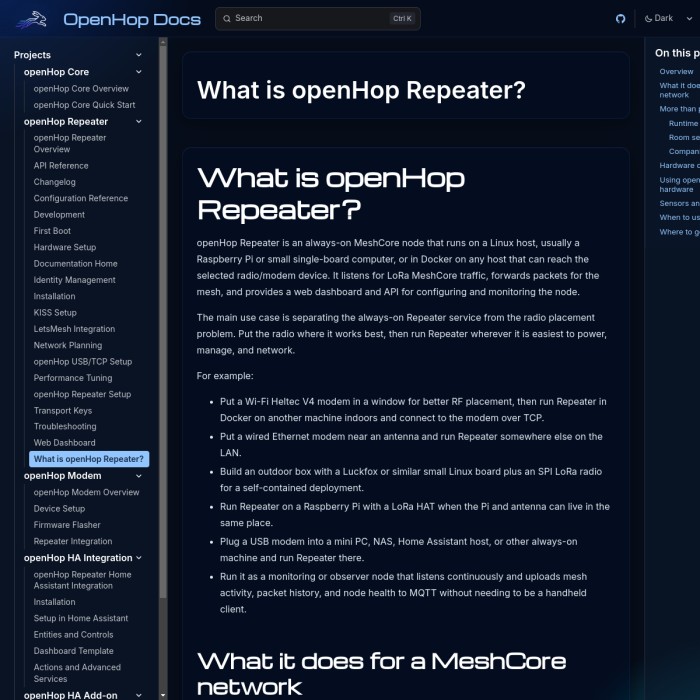Open openHop Repeater Overview page
The image size is (700, 700).
click(70, 143)
